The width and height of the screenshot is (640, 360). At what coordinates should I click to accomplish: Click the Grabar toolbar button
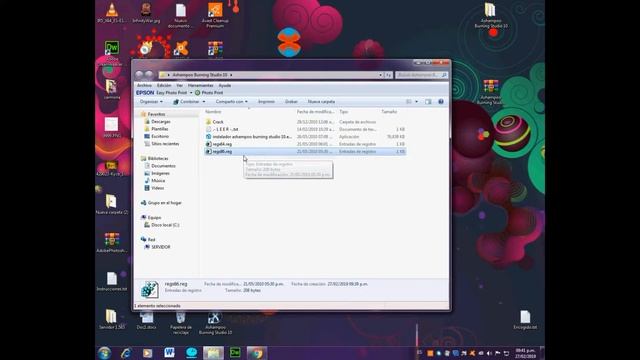point(291,102)
